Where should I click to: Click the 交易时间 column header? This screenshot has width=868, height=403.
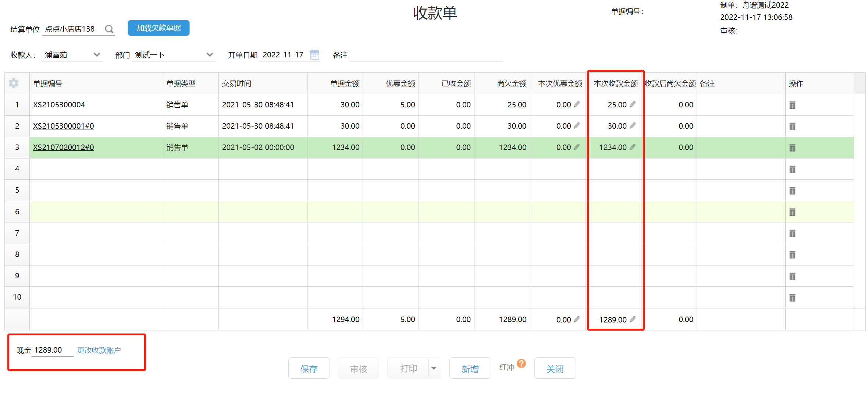[263, 83]
